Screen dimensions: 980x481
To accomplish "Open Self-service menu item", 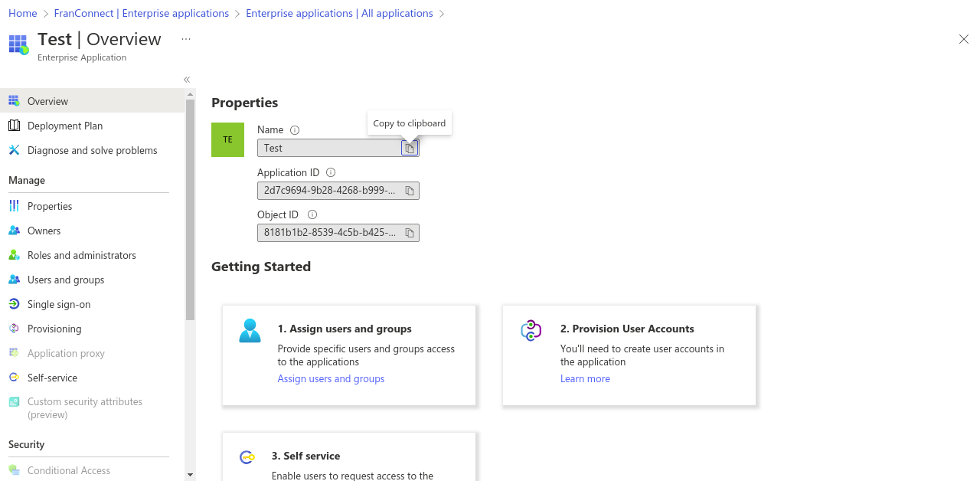I will [x=92, y=378].
